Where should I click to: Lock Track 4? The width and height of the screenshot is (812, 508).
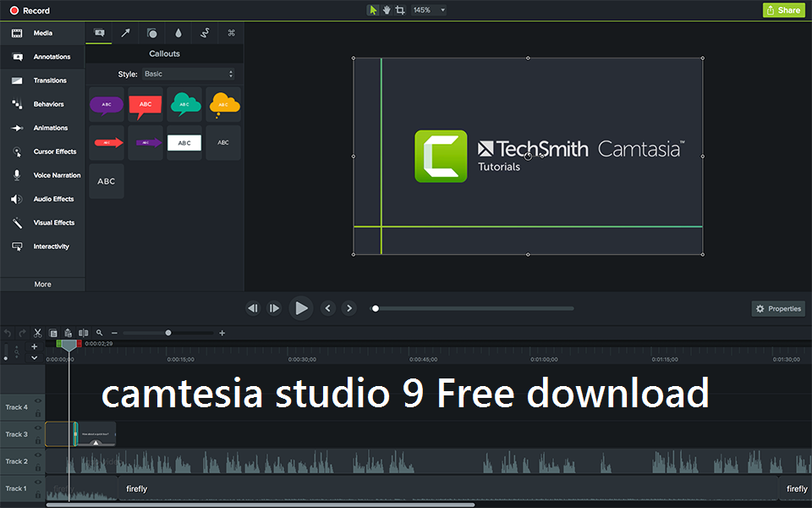pyautogui.click(x=38, y=413)
